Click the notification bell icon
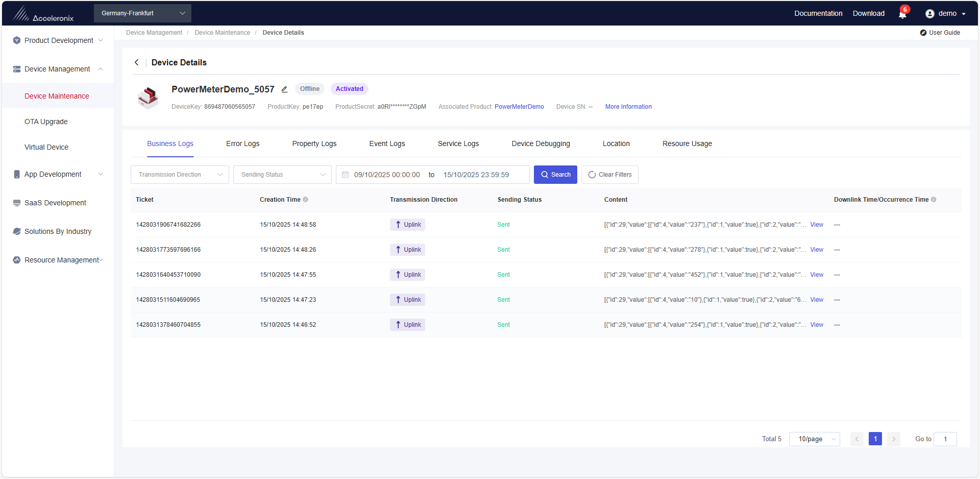 coord(902,14)
